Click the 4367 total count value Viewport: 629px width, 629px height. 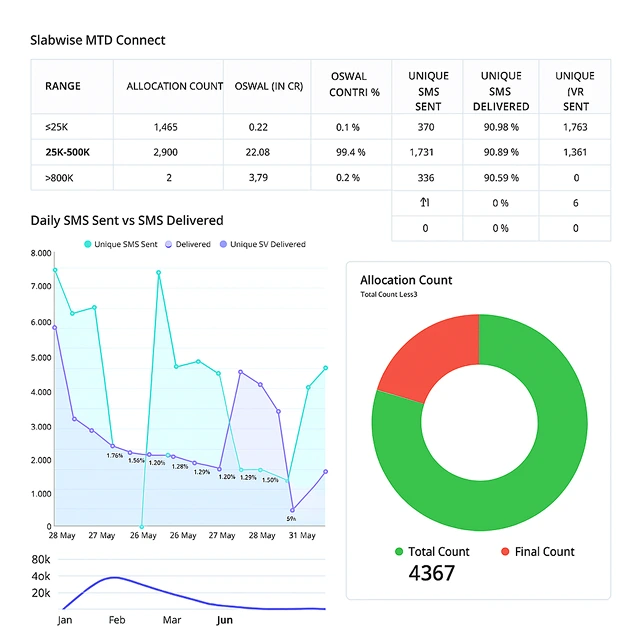[x=432, y=574]
